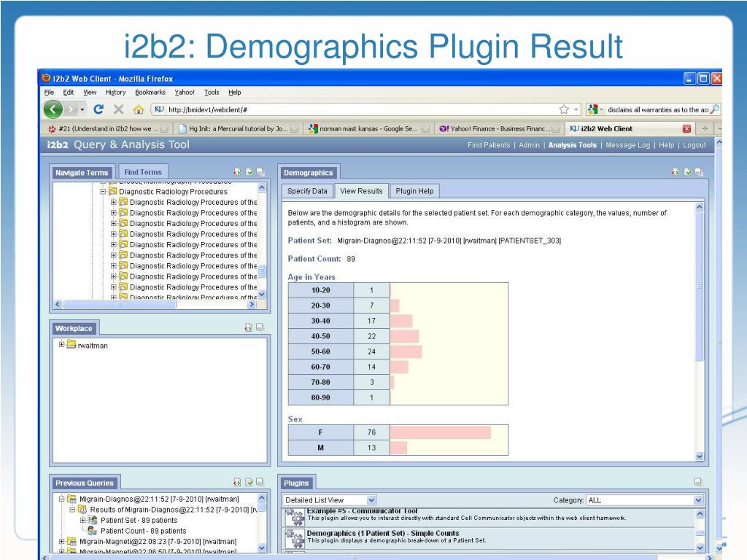Click the green check icon in Demographics panel
Screen dimensions: 747x560
coord(687,172)
